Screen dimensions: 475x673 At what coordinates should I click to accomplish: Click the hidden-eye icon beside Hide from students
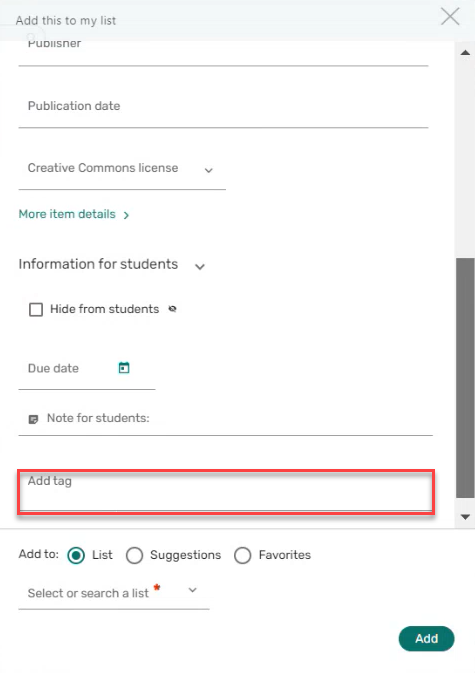(x=172, y=309)
